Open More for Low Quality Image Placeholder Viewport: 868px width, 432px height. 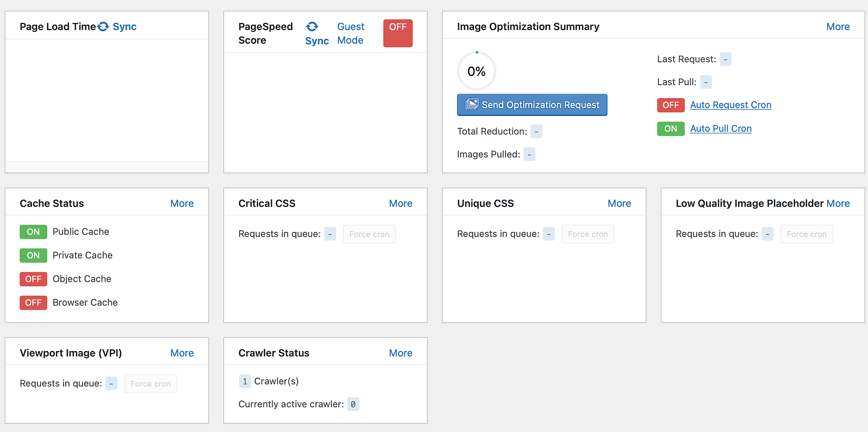(838, 203)
